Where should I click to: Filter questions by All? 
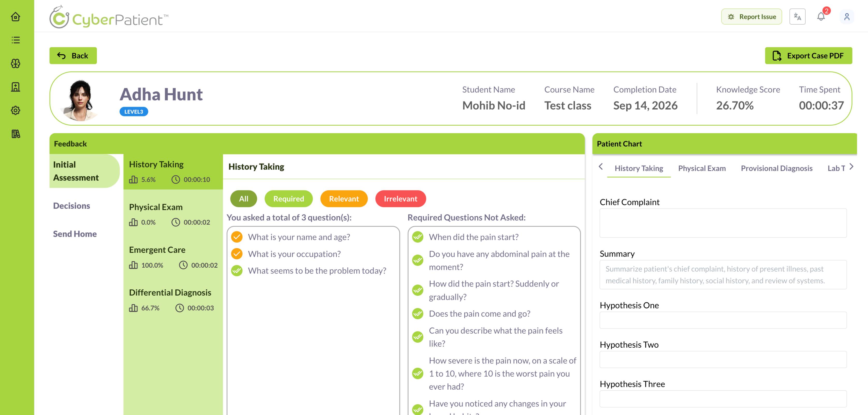[244, 199]
